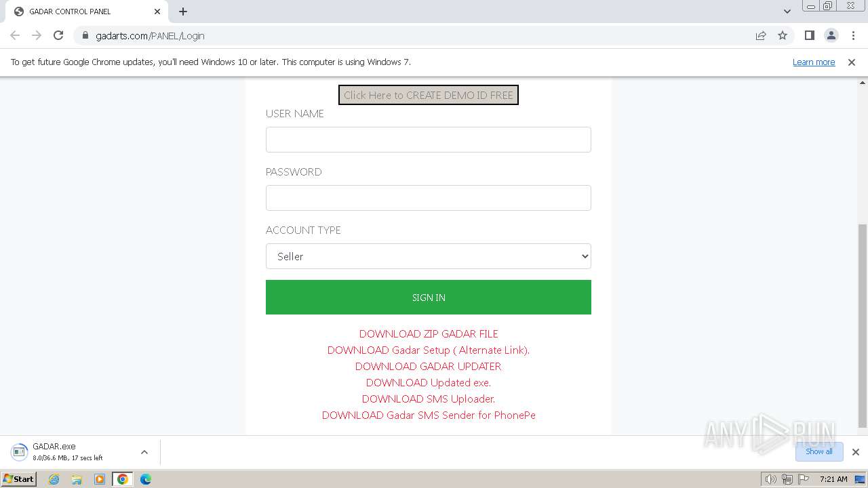
Task: Select Chrome icon in taskbar
Action: tap(123, 479)
